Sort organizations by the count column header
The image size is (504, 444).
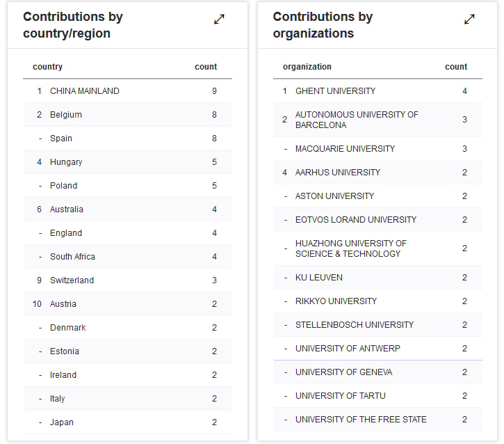click(456, 67)
